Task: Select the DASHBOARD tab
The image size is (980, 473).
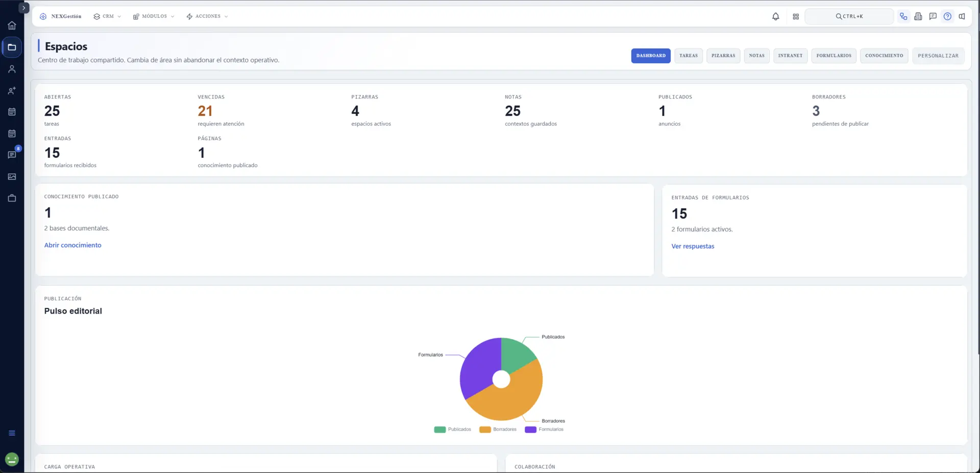Action: pos(651,56)
